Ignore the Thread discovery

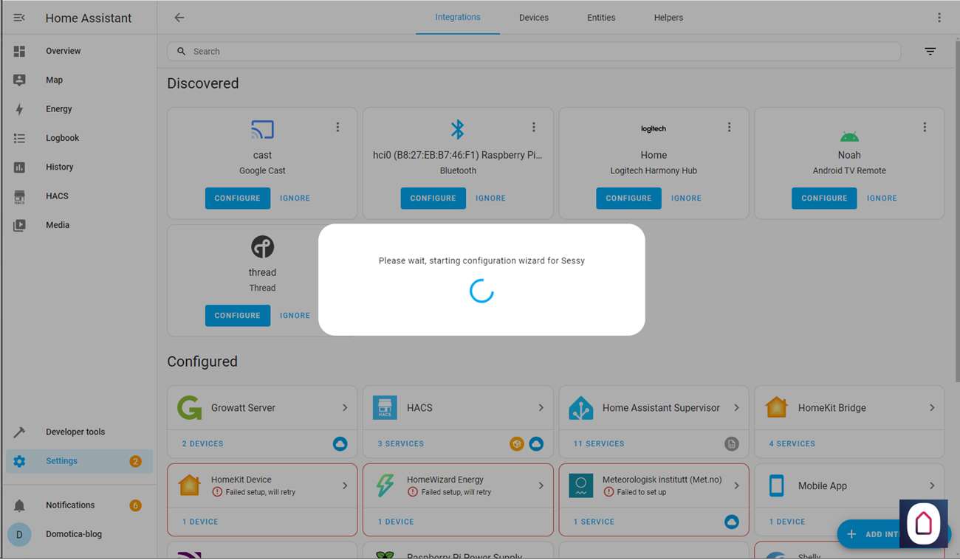[x=295, y=316]
